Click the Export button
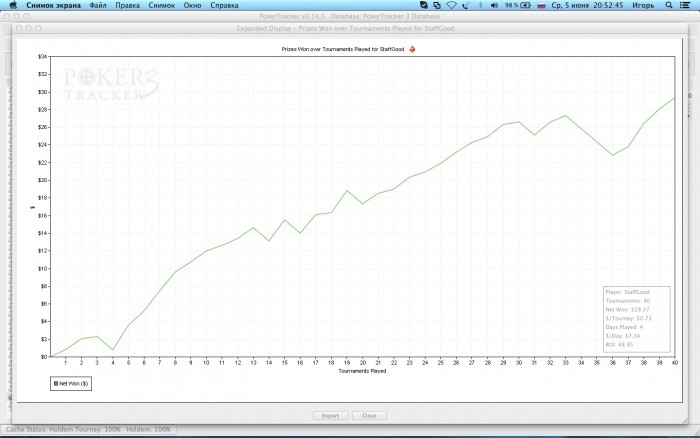 (330, 416)
